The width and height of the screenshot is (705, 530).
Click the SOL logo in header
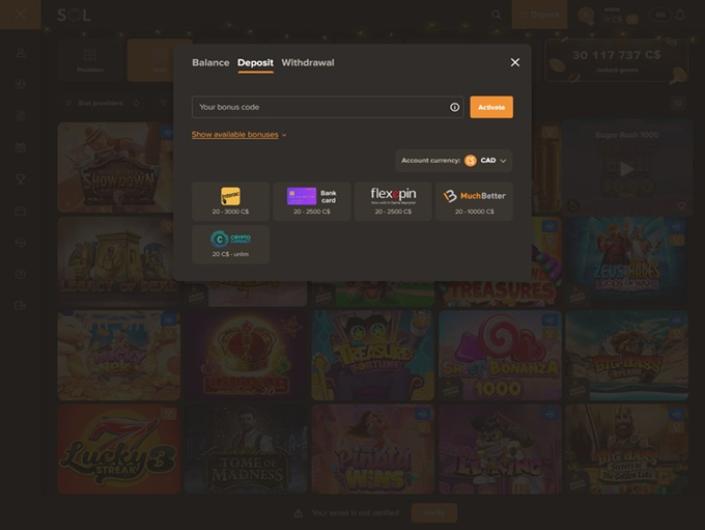[74, 15]
